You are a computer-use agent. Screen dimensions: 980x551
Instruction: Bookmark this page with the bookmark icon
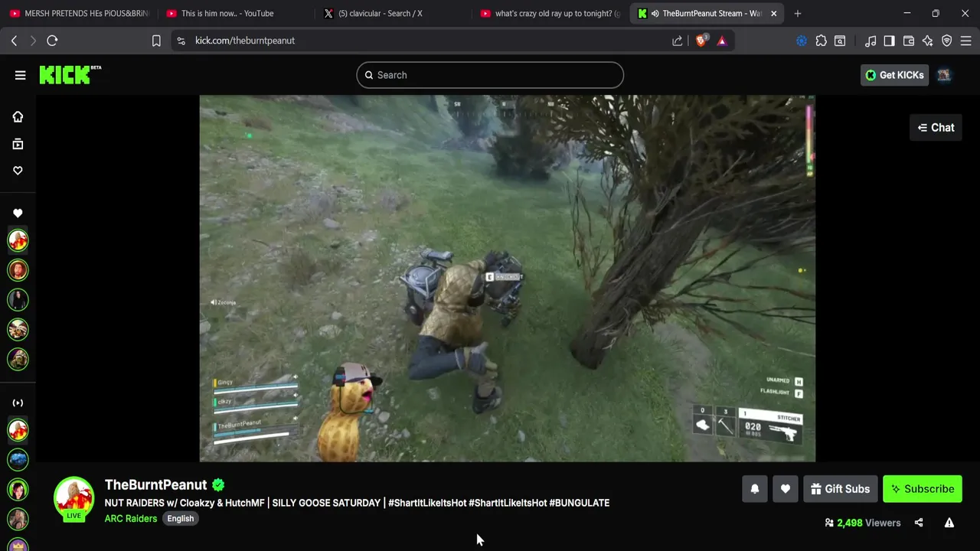point(156,41)
